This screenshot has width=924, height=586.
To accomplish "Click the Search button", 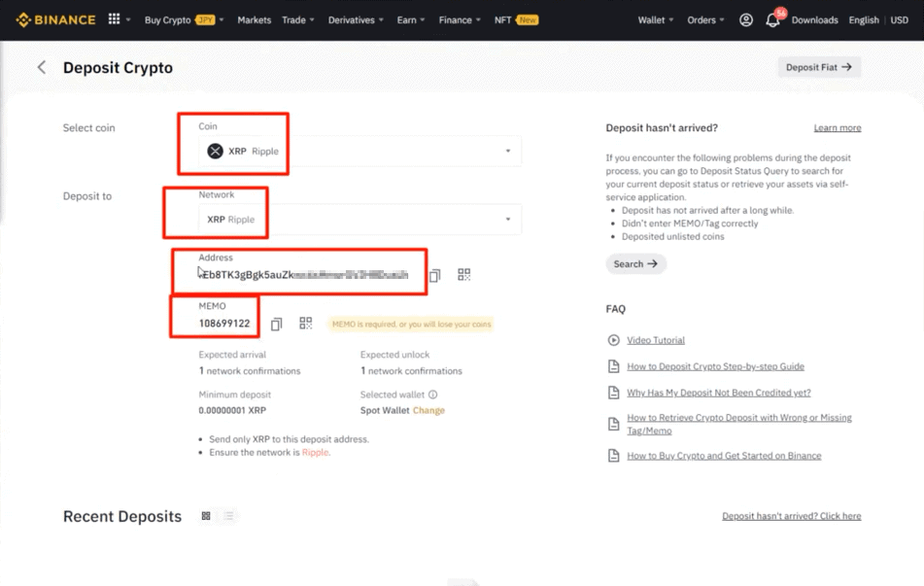I will pos(635,264).
